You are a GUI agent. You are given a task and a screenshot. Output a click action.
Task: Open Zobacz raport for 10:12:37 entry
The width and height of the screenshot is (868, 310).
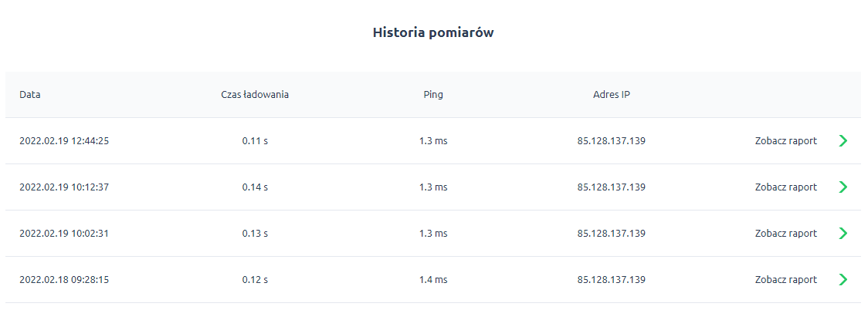coord(785,187)
